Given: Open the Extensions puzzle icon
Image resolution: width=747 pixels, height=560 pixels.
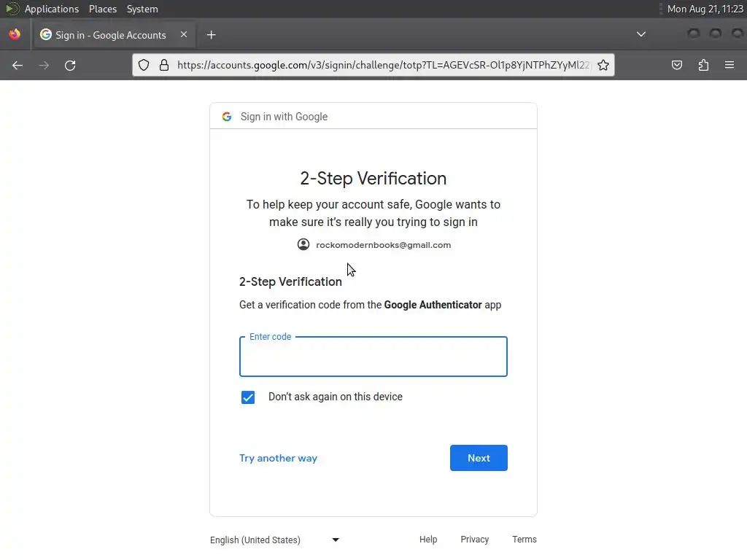Looking at the screenshot, I should point(703,66).
